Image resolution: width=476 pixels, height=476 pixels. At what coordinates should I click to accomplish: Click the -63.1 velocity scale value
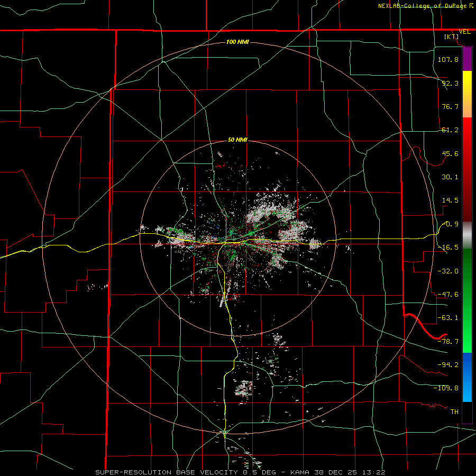448,318
